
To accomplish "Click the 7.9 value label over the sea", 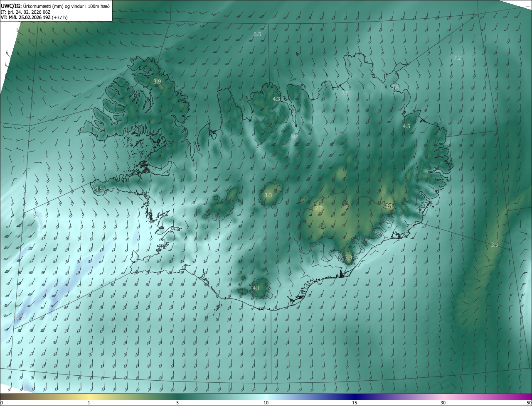I will coord(112,323).
